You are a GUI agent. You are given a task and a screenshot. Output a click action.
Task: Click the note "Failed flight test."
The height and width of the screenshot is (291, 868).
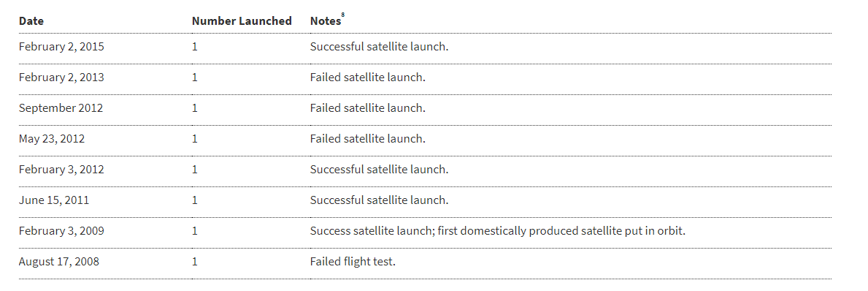pyautogui.click(x=353, y=261)
